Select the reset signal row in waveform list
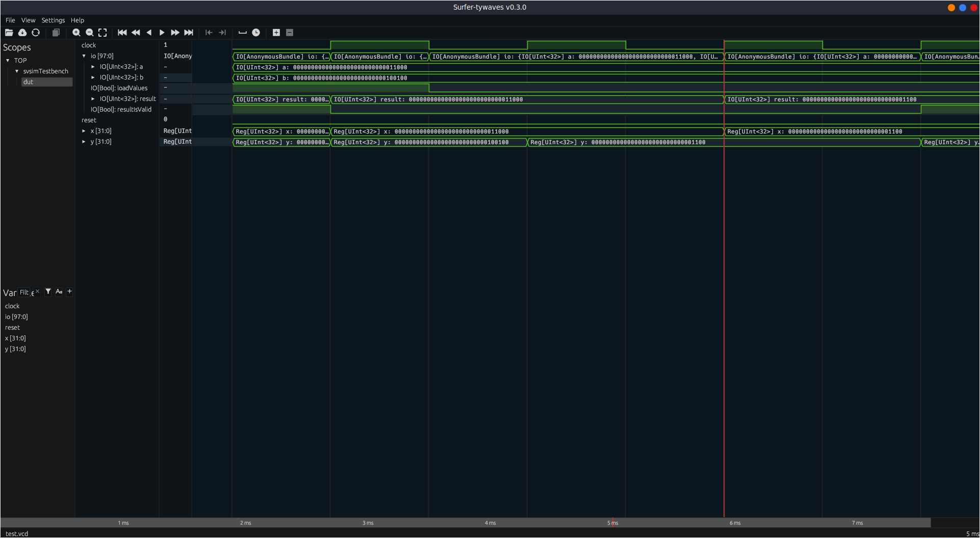 pyautogui.click(x=89, y=120)
